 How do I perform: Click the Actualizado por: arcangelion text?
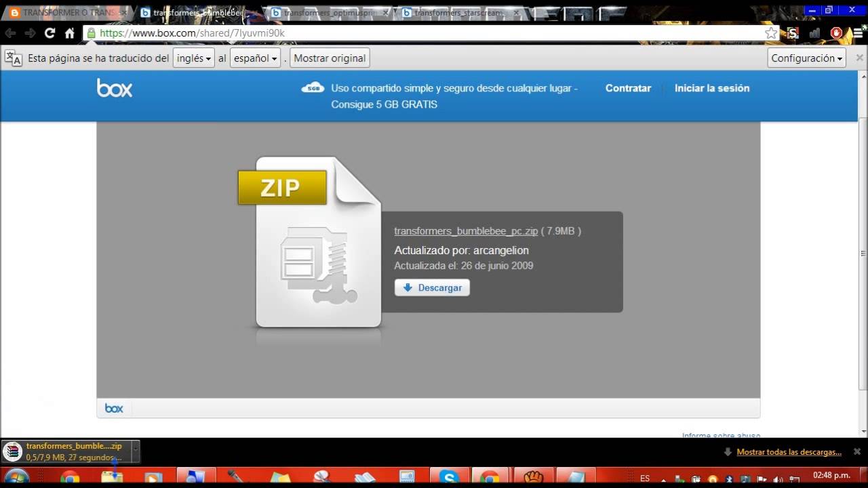click(x=461, y=250)
